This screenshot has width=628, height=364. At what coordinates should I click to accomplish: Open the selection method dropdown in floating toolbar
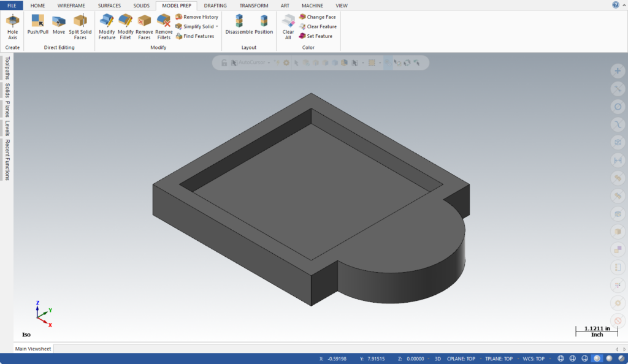tap(363, 63)
